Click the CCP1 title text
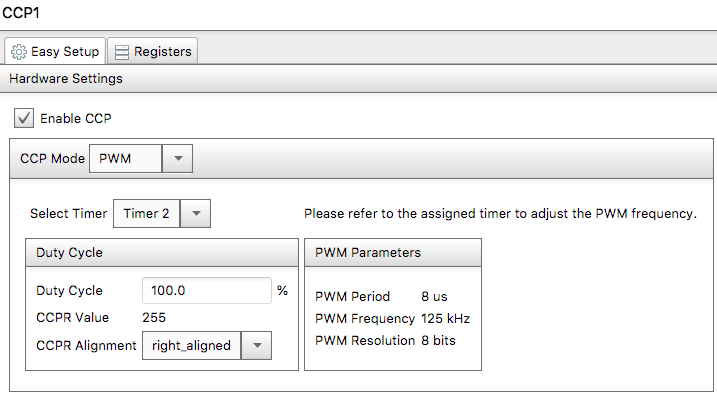Viewport: 717px width, 396px height. click(21, 12)
